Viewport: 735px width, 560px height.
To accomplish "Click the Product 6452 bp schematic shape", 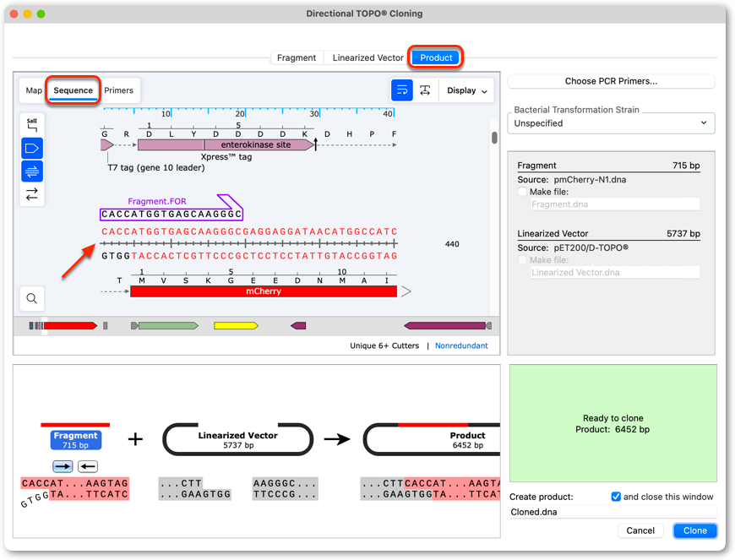I will (432, 439).
